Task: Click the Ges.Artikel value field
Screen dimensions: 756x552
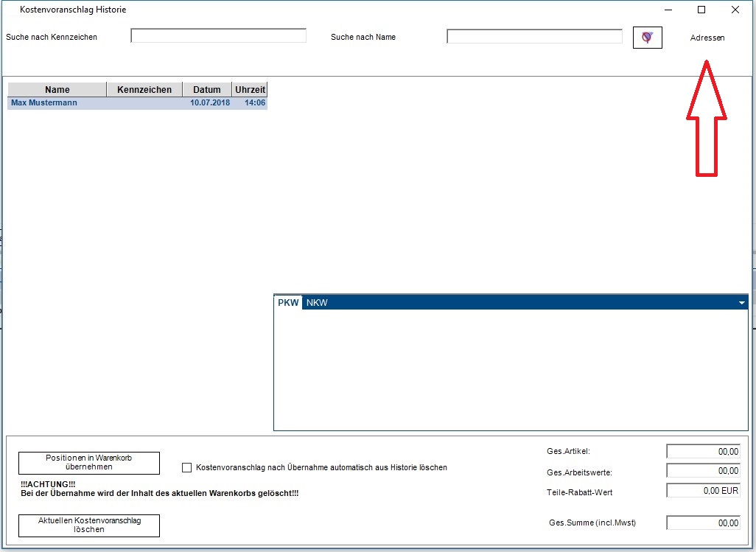Action: (703, 451)
